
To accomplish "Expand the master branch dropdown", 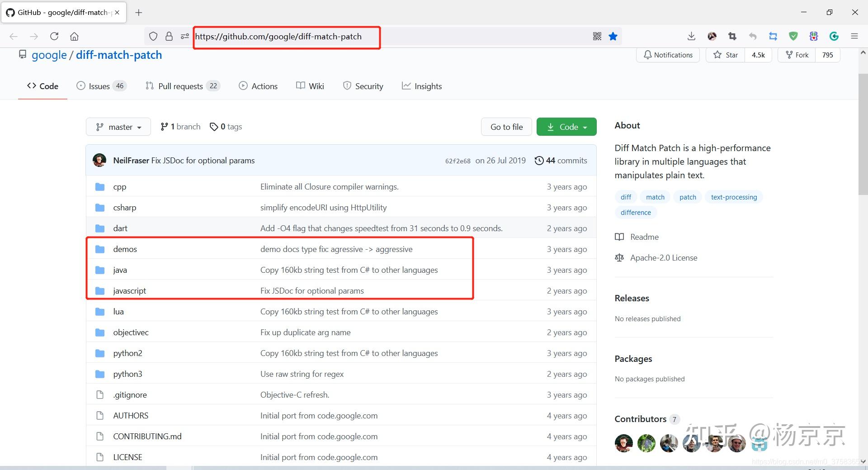I will [x=119, y=127].
